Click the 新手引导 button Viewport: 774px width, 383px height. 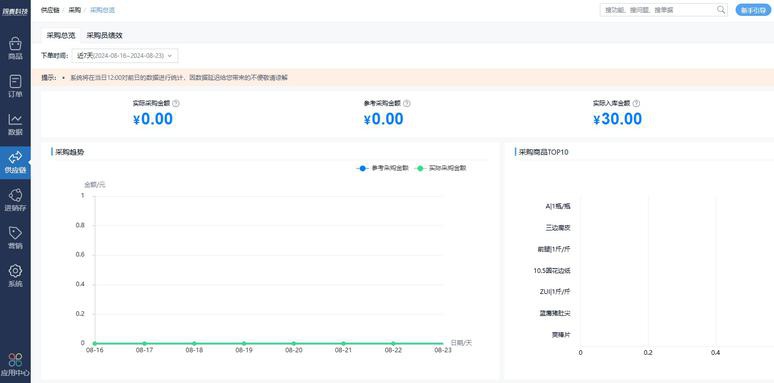click(753, 10)
